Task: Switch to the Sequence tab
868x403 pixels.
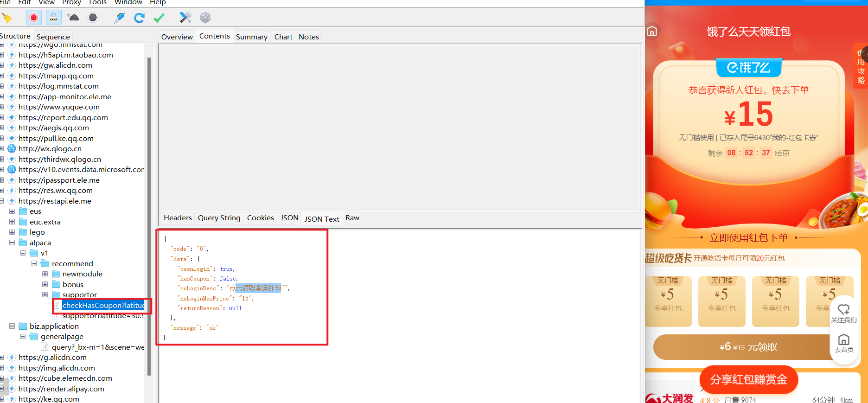Action: point(53,37)
